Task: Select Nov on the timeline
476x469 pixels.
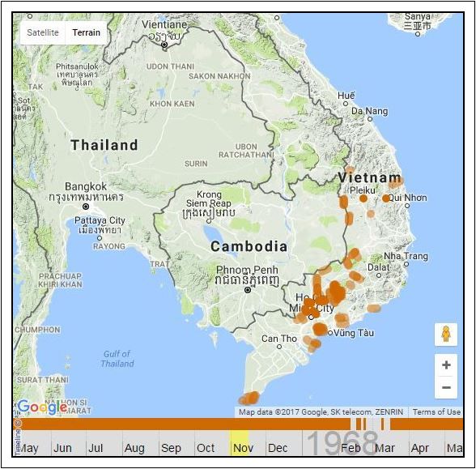Action: (243, 448)
